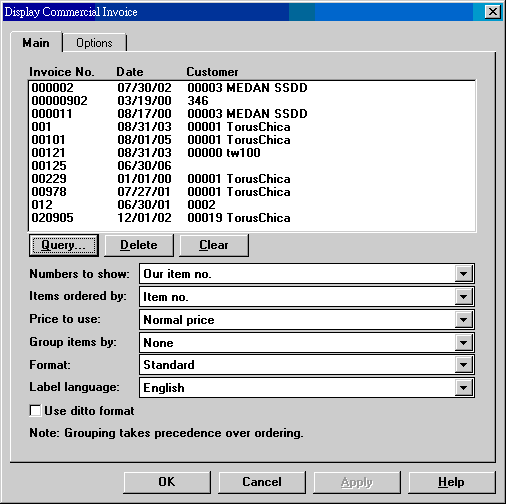Select invoice 00125 dated 06/30/06

pos(252,166)
